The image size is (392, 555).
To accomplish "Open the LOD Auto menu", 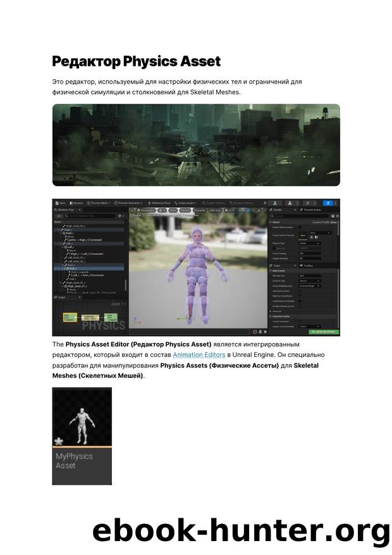I will 215,210.
